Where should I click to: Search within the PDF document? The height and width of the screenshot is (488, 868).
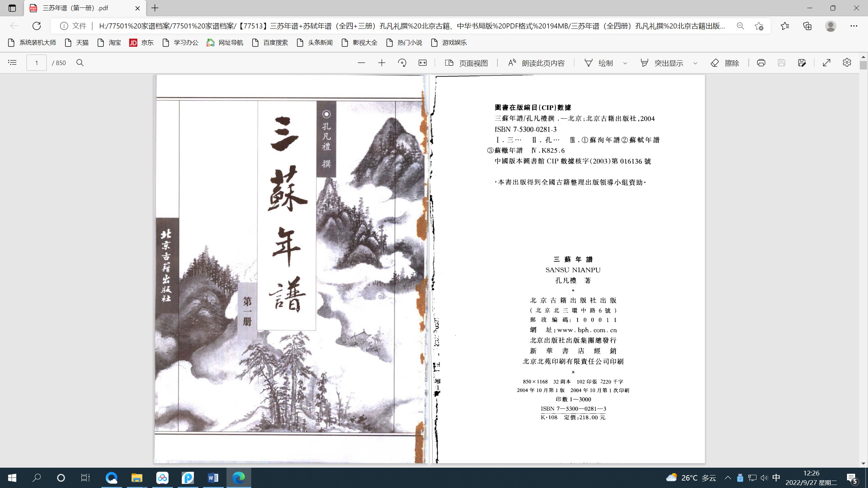pyautogui.click(x=80, y=63)
